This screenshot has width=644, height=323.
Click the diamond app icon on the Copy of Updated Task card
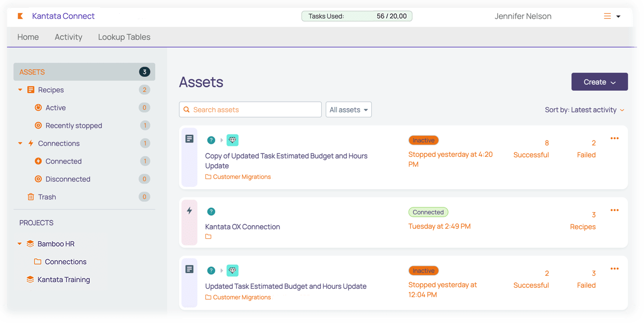click(x=233, y=140)
